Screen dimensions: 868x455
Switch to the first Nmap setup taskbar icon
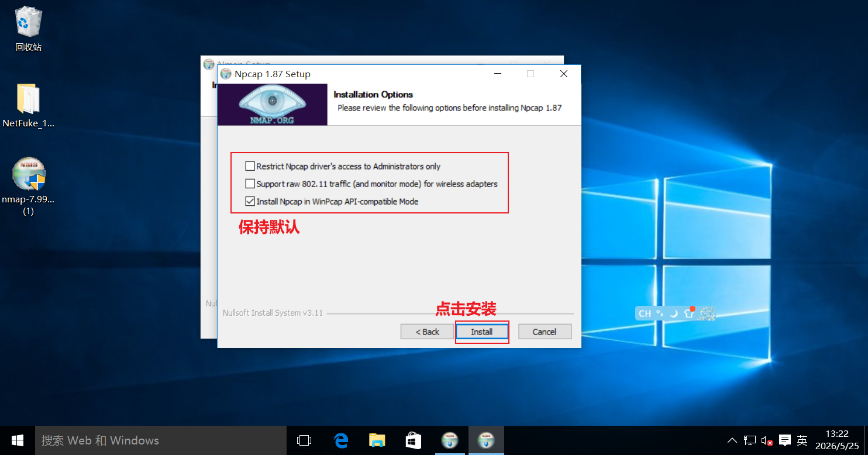click(x=449, y=440)
